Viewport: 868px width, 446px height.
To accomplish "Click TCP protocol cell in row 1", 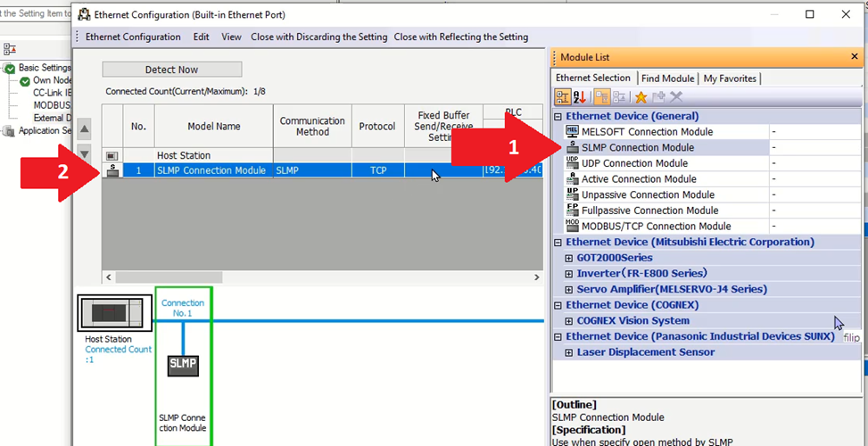I will (x=378, y=170).
